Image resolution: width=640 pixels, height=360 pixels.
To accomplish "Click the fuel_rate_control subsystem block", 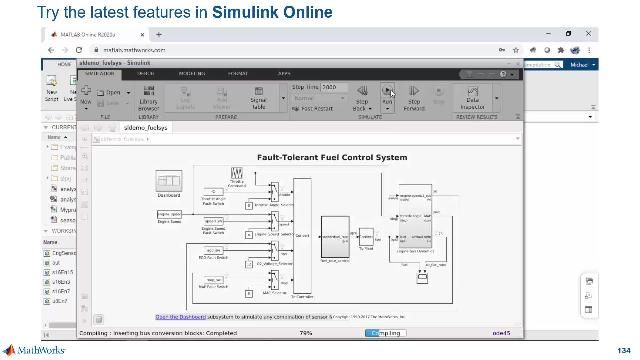I will [x=335, y=237].
